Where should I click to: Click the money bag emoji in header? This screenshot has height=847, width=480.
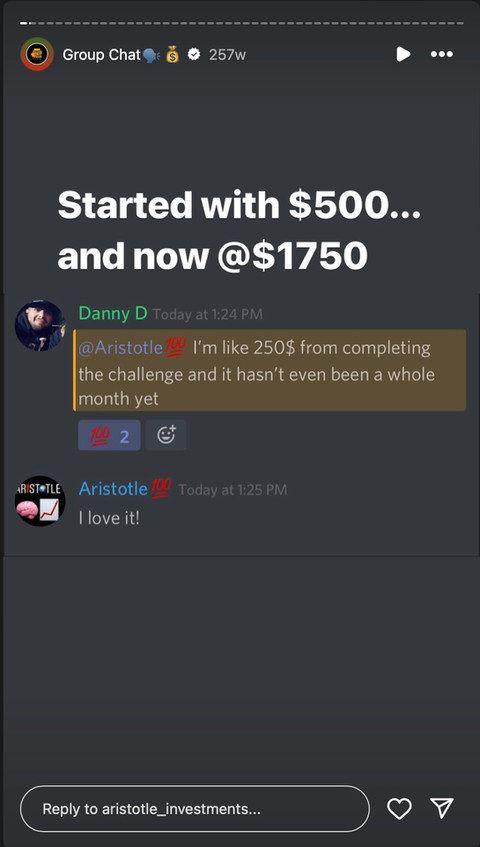(172, 55)
